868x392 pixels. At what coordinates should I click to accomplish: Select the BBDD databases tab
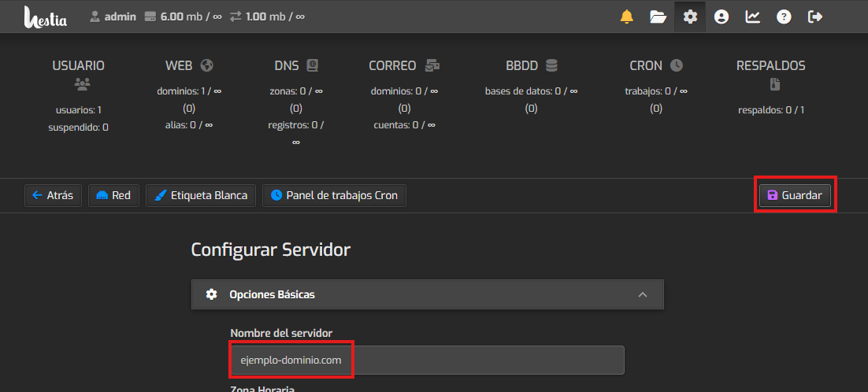531,66
